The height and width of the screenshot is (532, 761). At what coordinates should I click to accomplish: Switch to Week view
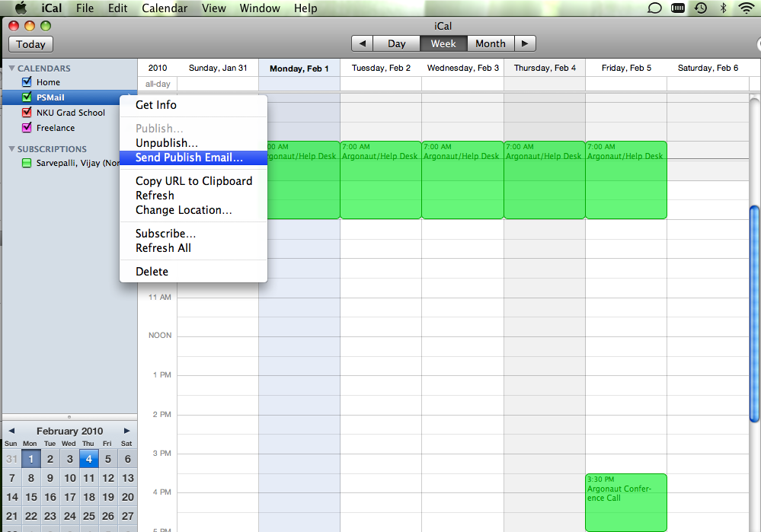(443, 43)
